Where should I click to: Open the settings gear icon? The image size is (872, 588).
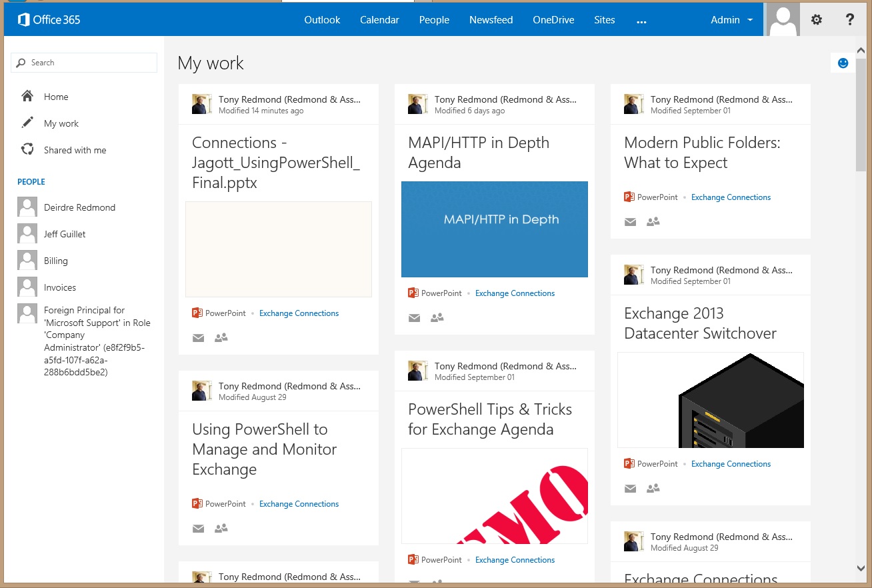coord(816,20)
